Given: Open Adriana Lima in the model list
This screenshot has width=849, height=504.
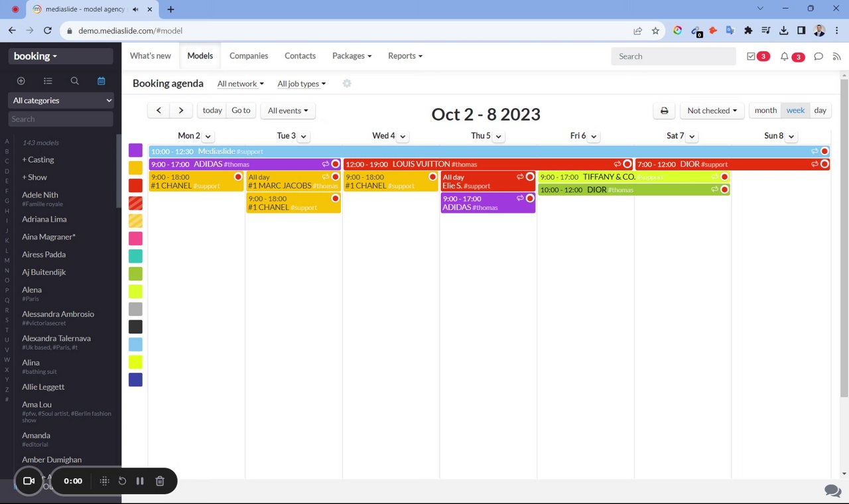Looking at the screenshot, I should (x=44, y=220).
